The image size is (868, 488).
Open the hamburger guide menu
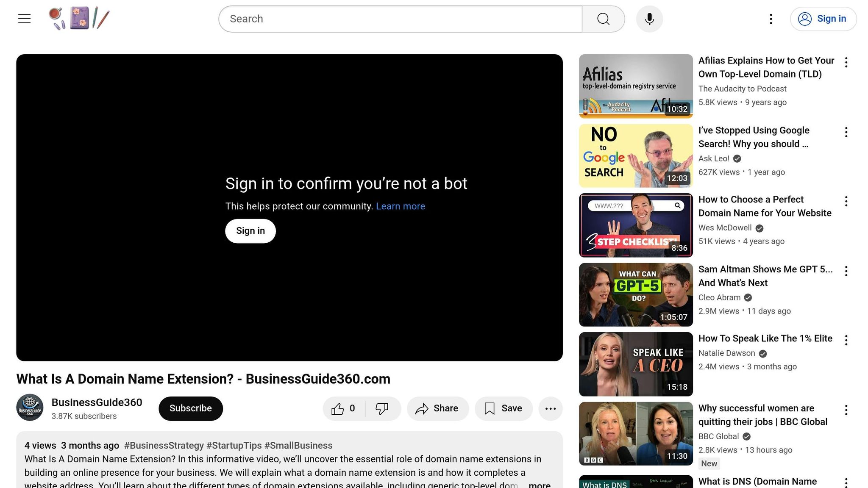[x=24, y=19]
